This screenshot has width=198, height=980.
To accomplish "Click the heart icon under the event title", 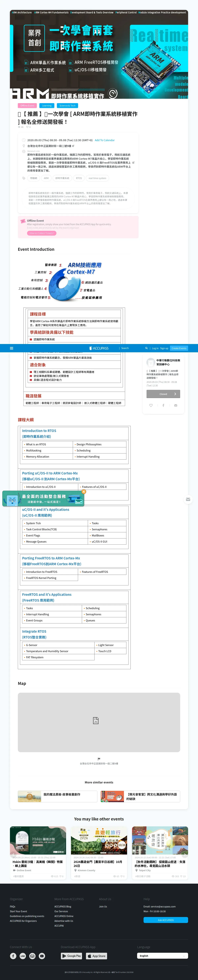I will [27, 127].
